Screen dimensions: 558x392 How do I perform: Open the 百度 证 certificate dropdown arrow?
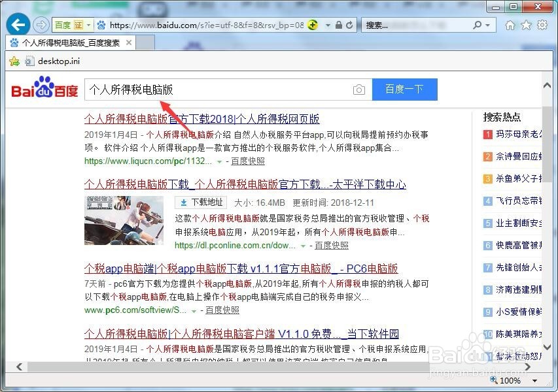[x=88, y=25]
